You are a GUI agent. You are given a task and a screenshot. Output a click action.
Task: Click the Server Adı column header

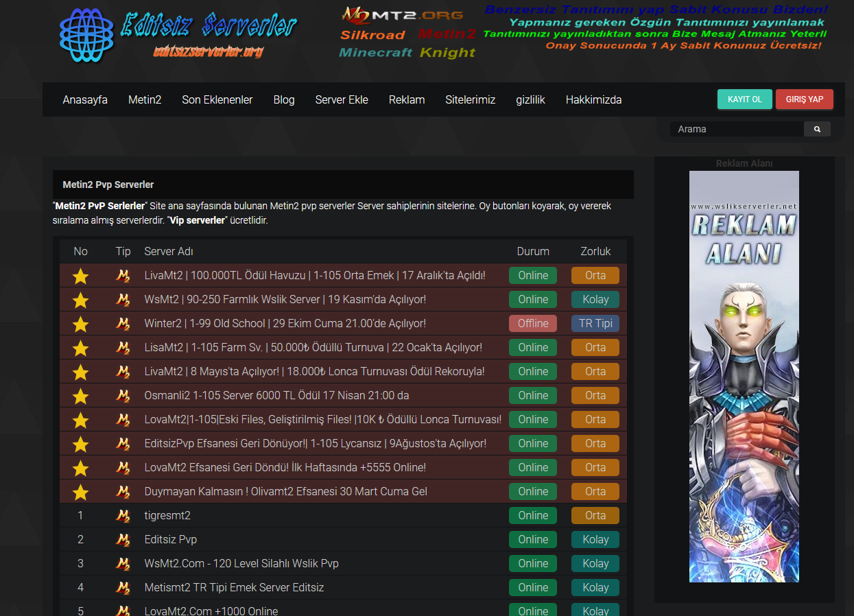(169, 252)
